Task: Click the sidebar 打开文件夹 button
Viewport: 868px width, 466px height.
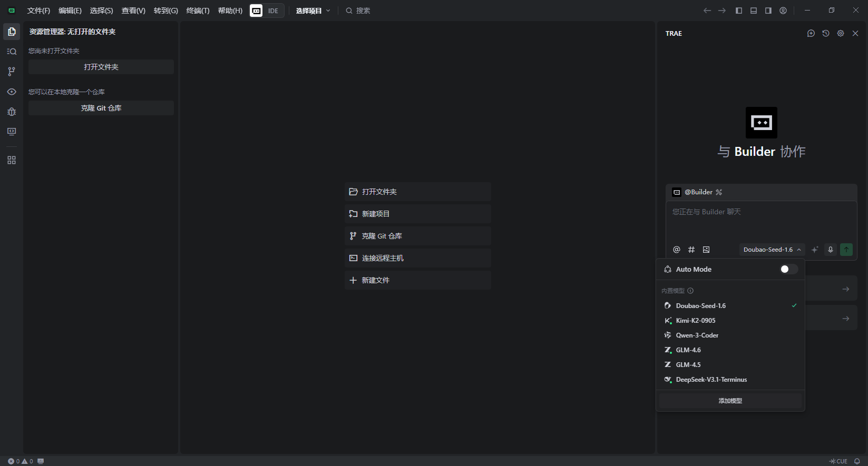Action: (101, 67)
